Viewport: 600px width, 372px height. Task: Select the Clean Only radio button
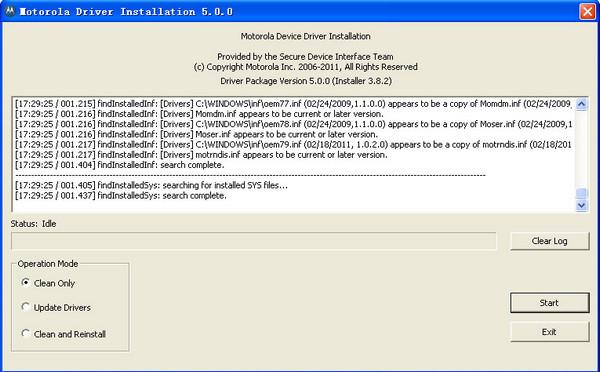pos(26,283)
